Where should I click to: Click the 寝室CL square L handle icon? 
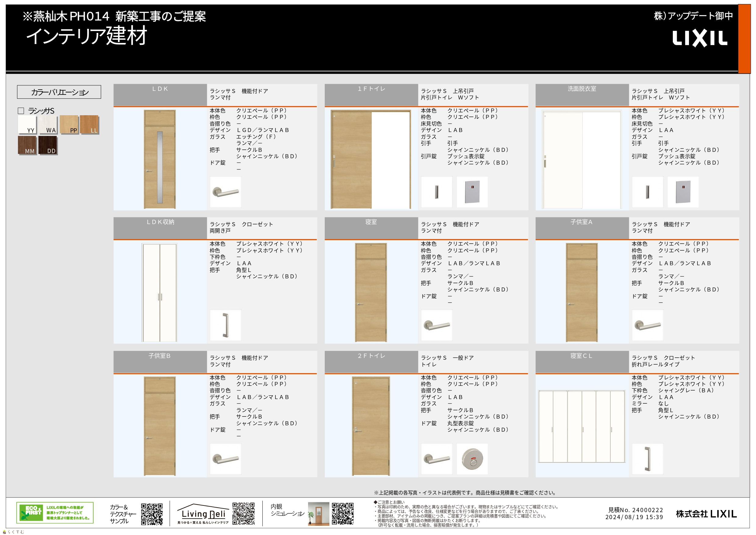[x=647, y=459]
